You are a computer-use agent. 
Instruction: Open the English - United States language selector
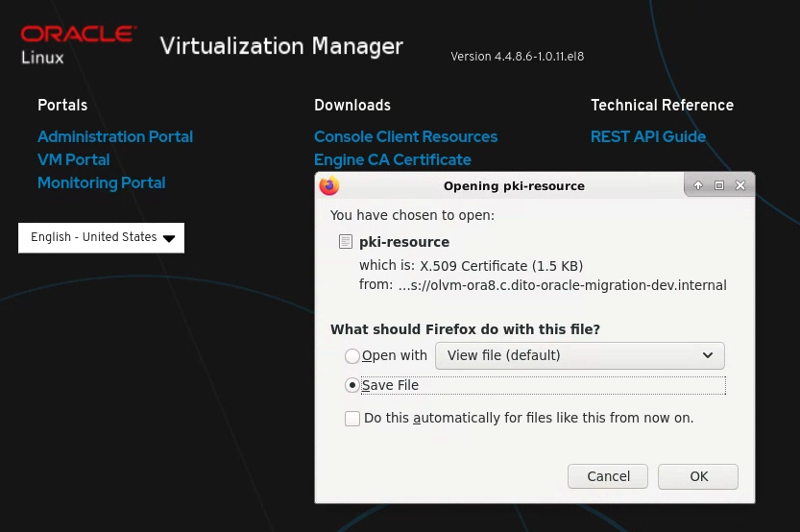(x=101, y=237)
